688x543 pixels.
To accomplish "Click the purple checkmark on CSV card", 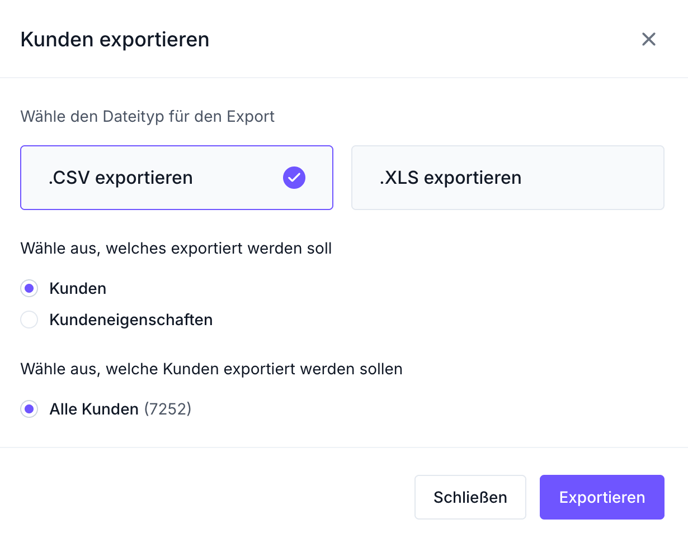I will pyautogui.click(x=294, y=178).
